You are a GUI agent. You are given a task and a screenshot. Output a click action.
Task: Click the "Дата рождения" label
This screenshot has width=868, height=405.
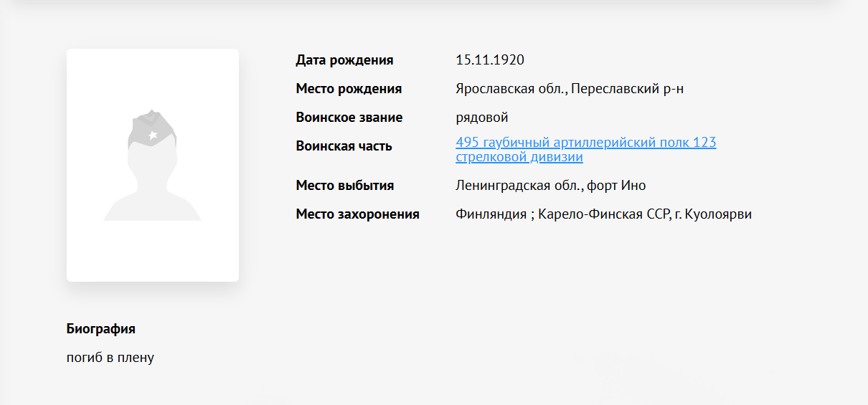344,60
